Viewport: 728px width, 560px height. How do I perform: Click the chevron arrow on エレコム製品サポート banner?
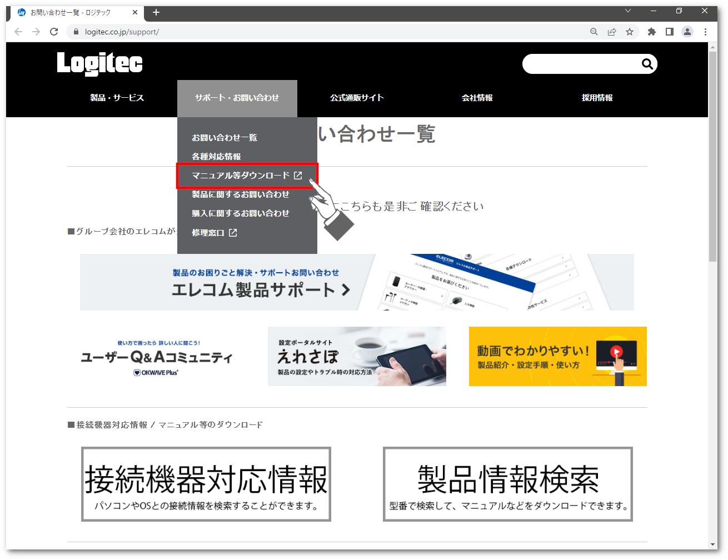346,289
